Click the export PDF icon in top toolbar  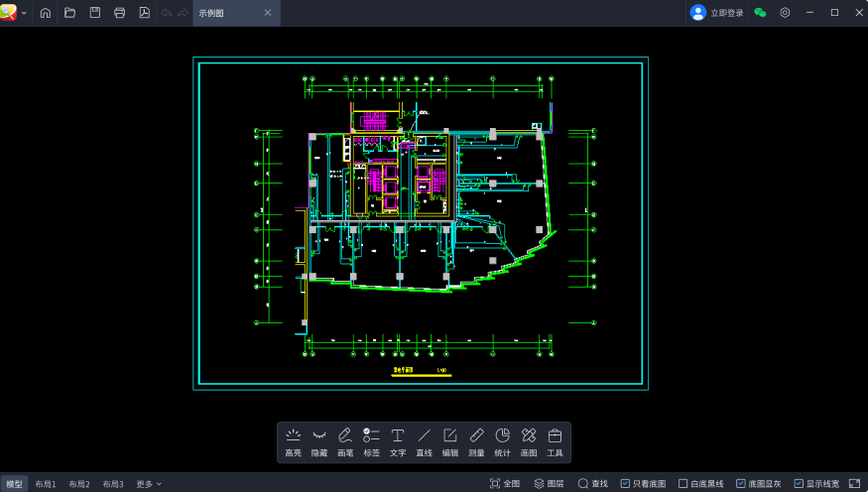coord(144,13)
